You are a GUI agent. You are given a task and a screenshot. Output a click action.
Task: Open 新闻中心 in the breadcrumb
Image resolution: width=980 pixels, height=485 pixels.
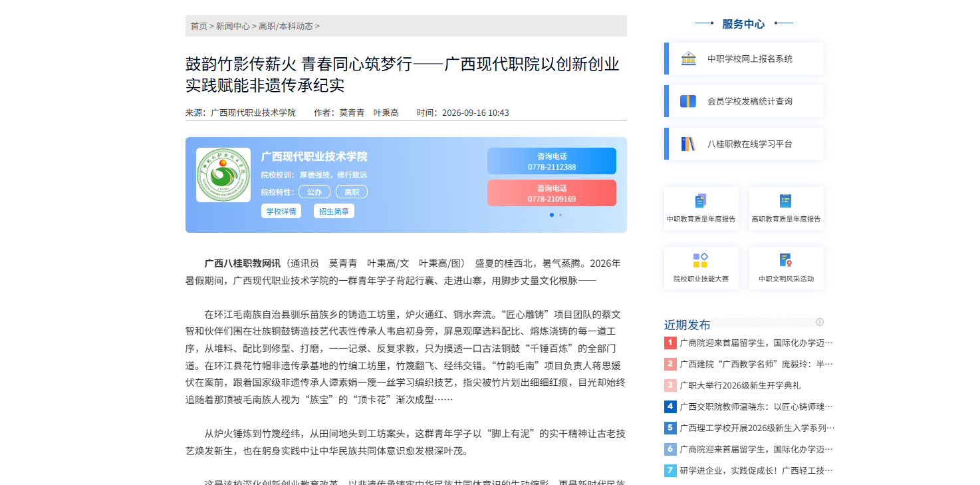tap(233, 26)
